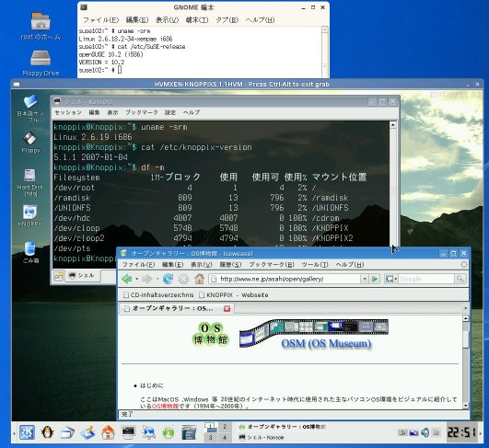Click the show desktop icon in the panel
This screenshot has width=489, height=448.
(x=87, y=432)
